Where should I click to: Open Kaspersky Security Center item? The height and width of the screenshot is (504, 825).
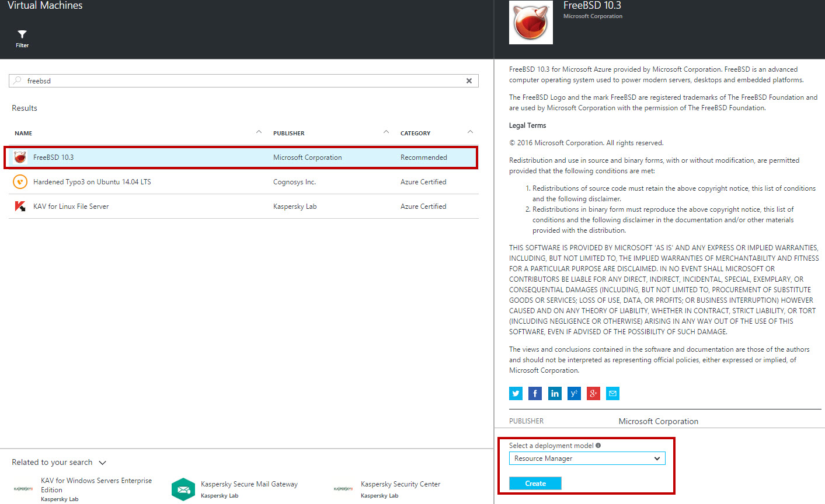[x=401, y=484]
